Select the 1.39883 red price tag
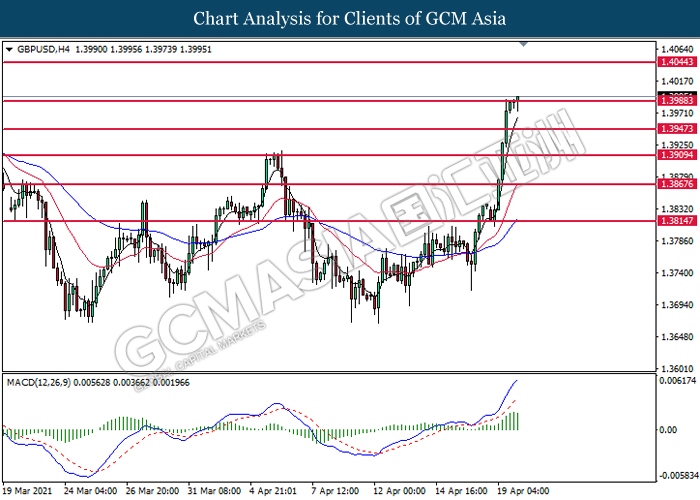The height and width of the screenshot is (500, 700). pos(676,100)
